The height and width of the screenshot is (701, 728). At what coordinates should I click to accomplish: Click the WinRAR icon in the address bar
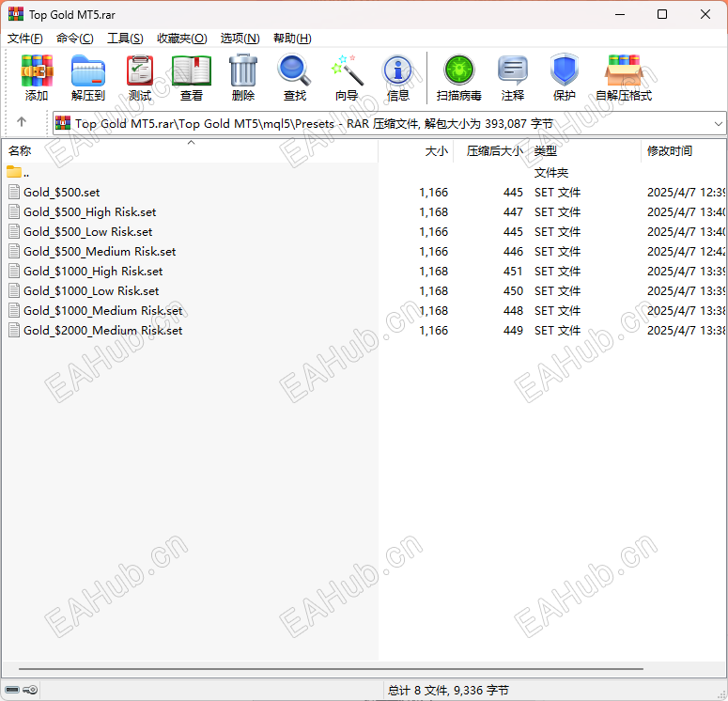pyautogui.click(x=63, y=123)
